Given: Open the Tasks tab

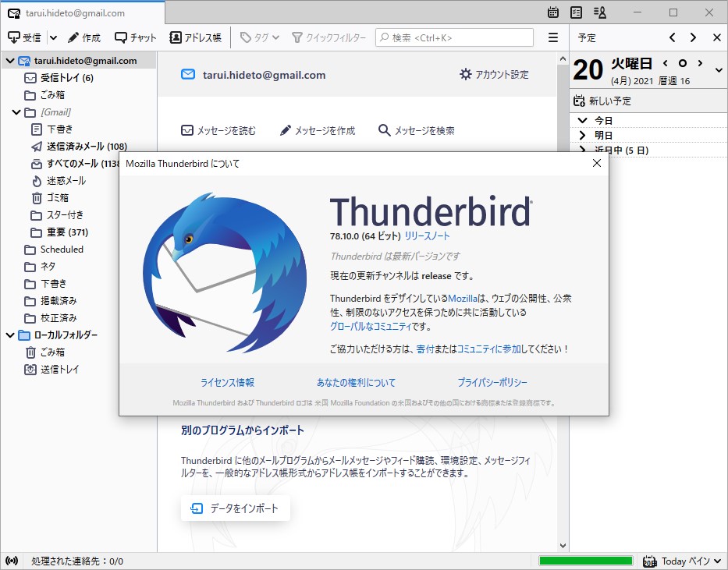Looking at the screenshot, I should pos(575,12).
